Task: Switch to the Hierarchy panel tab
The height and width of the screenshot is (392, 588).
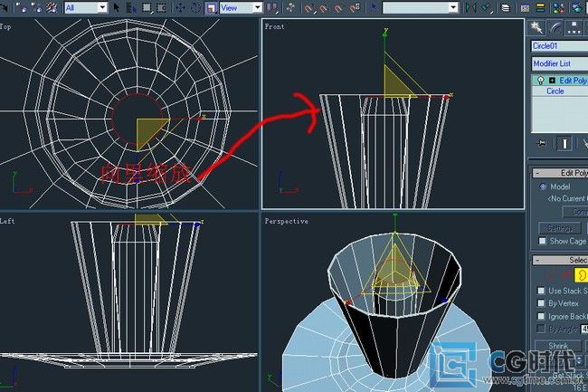Action: tap(574, 28)
